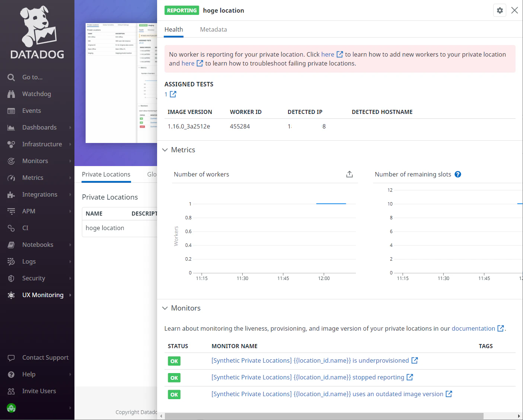This screenshot has width=523, height=420.
Task: Expand the Notebooks submenu arrow
Action: click(70, 245)
